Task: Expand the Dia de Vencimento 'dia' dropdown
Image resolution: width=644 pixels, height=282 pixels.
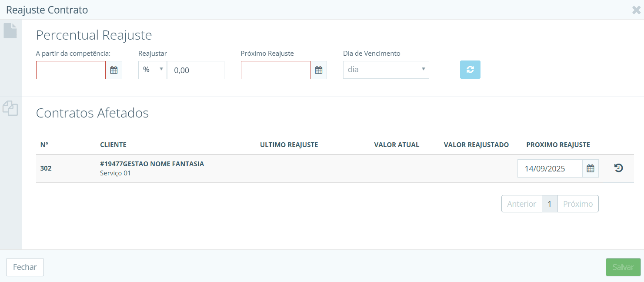Action: (x=386, y=70)
